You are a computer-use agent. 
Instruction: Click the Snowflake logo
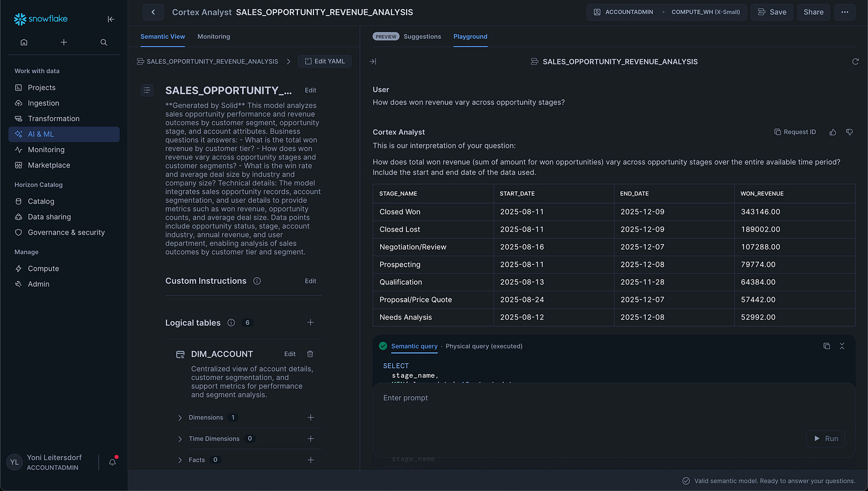[x=41, y=19]
